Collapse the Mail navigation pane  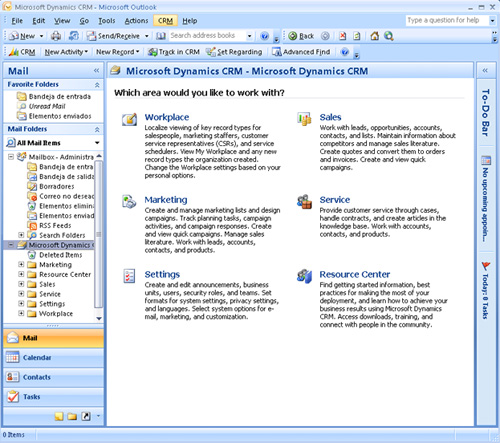coord(97,71)
